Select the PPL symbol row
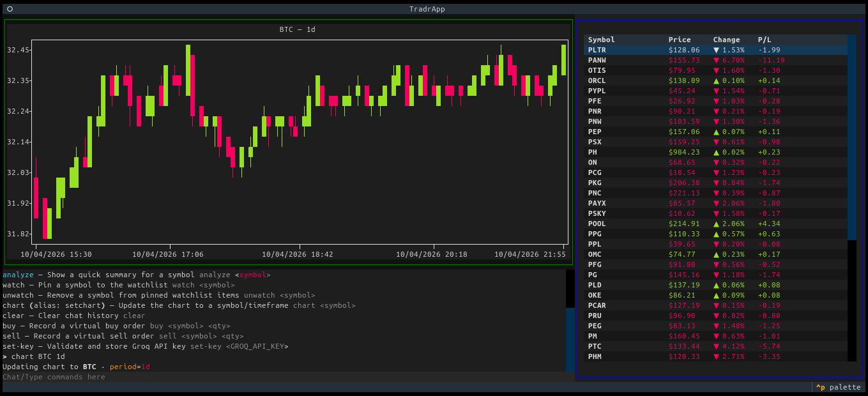Screen dimensions: 868x396 715,244
